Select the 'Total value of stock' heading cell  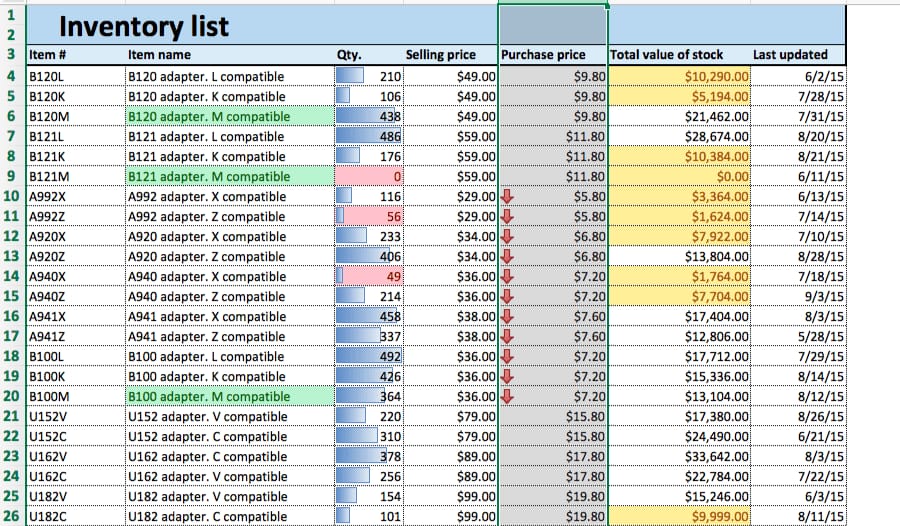pos(677,55)
